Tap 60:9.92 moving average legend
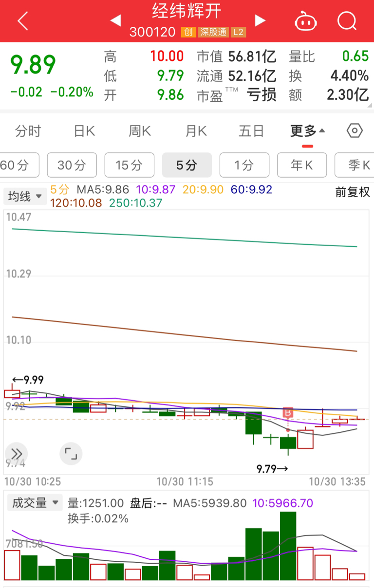This screenshot has width=374, height=588. pos(251,190)
